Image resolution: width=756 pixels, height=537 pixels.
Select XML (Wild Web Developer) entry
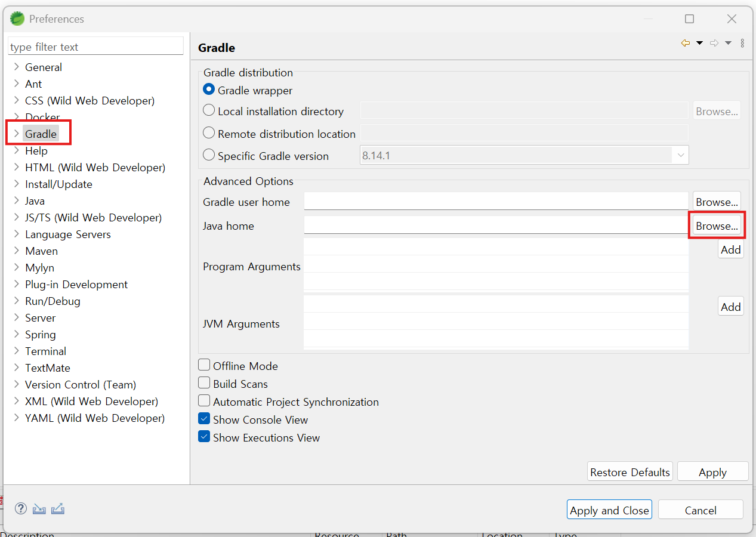pos(91,402)
